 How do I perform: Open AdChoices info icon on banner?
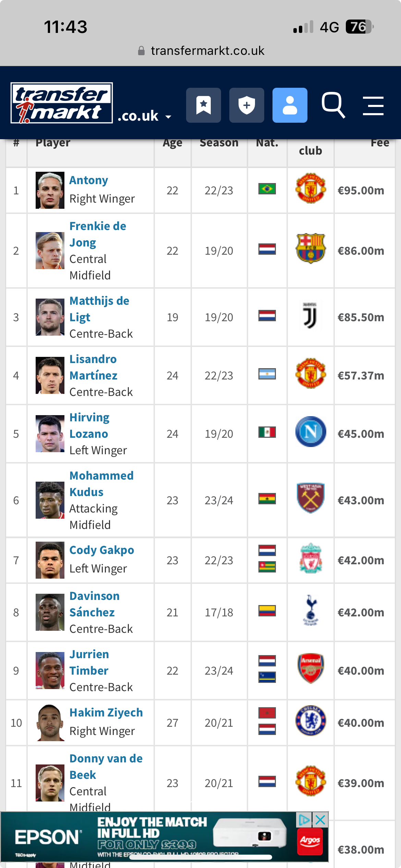tap(304, 820)
